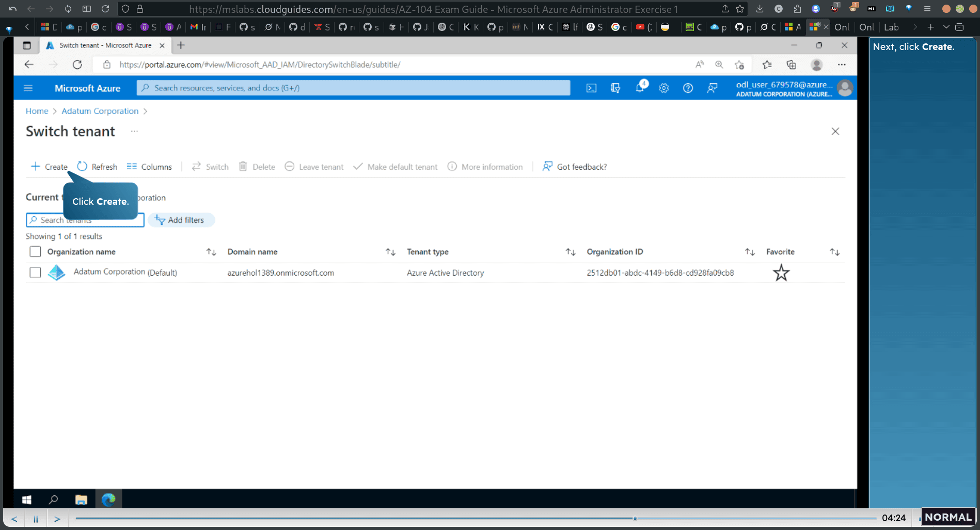
Task: Open Edge zoom magnifier icon
Action: (719, 65)
